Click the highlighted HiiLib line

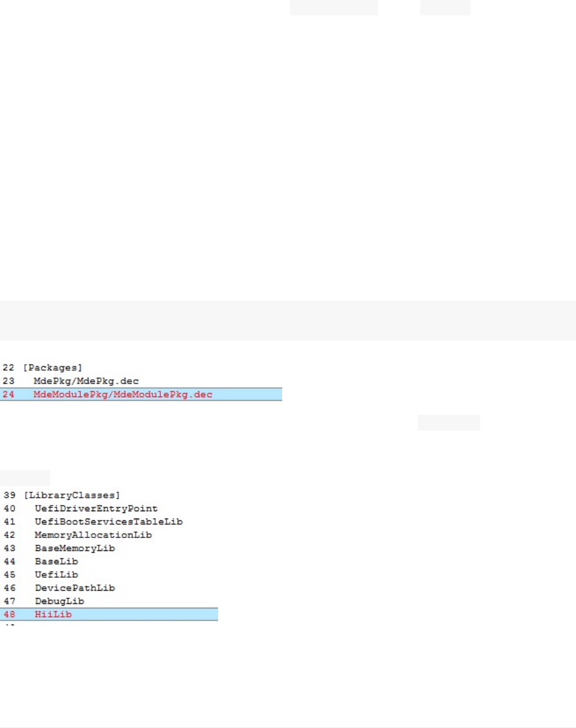tap(109, 614)
